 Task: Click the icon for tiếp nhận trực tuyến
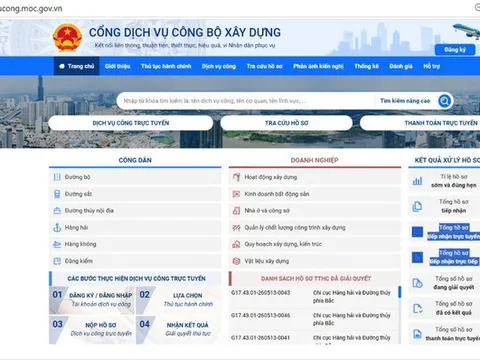[417, 232]
